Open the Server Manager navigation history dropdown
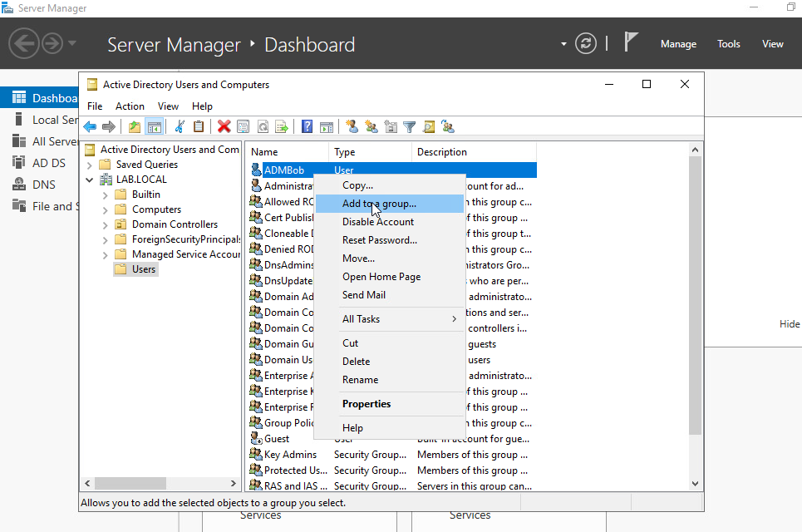 click(x=72, y=43)
